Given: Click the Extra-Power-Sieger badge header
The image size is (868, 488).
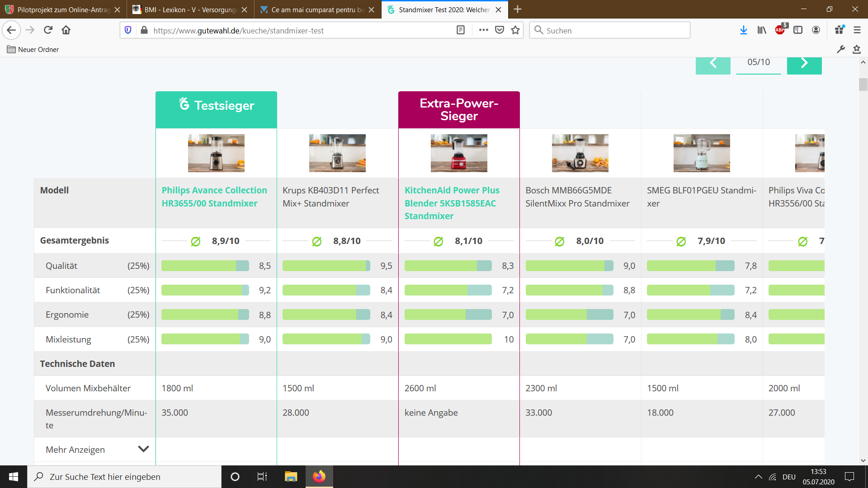Looking at the screenshot, I should coord(459,110).
